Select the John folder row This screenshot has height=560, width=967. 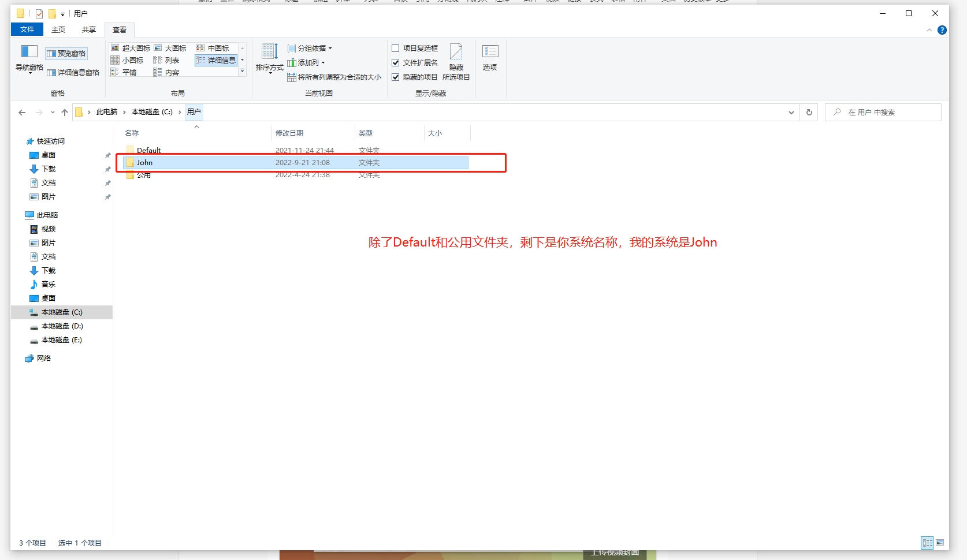[x=295, y=163]
